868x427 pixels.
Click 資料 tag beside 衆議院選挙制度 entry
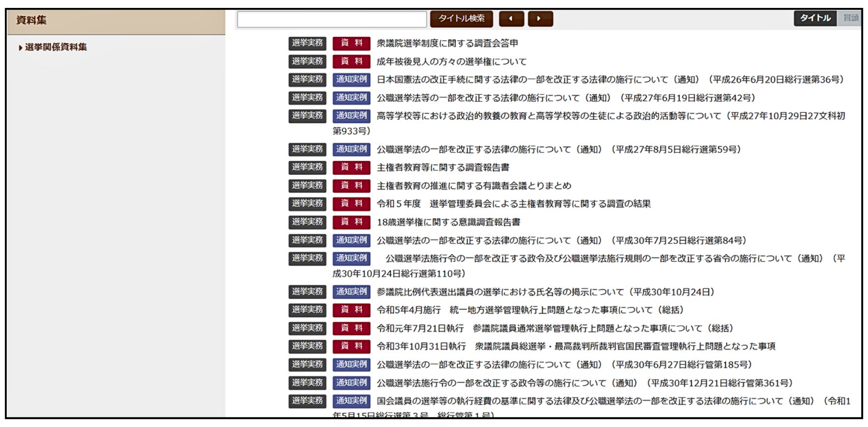pyautogui.click(x=351, y=43)
